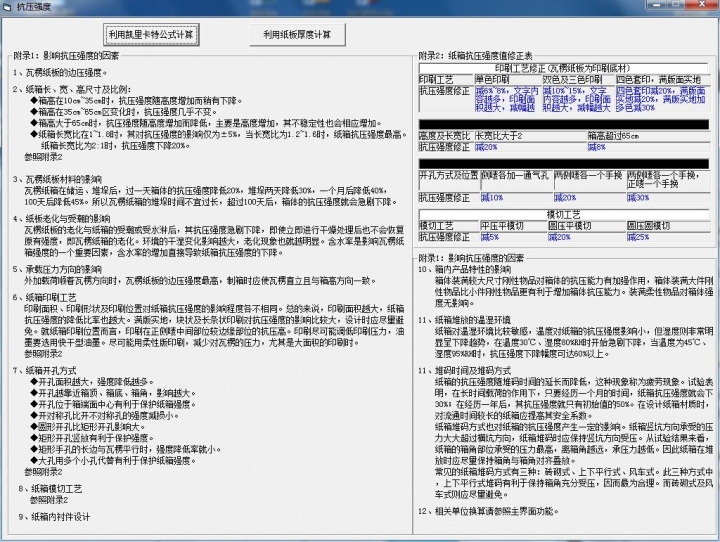Click blue cell '减6%~8%，文字内容越多'
Screen dimensions: 720x542
coord(507,99)
